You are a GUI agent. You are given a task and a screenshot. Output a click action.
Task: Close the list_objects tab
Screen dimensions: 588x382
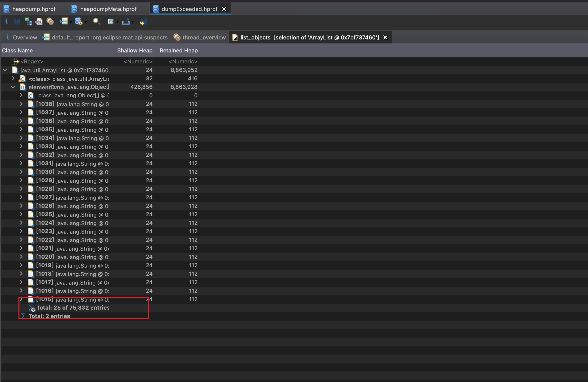pos(385,37)
